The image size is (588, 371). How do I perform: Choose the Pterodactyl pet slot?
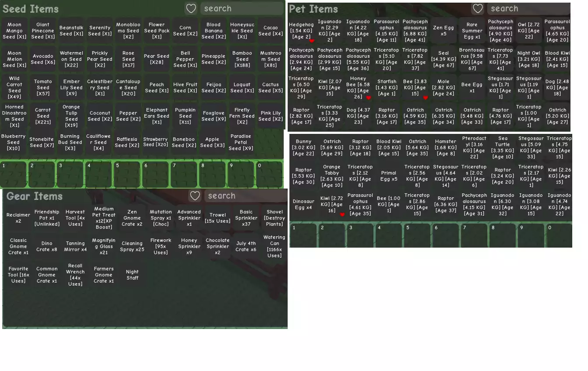tap(474, 148)
